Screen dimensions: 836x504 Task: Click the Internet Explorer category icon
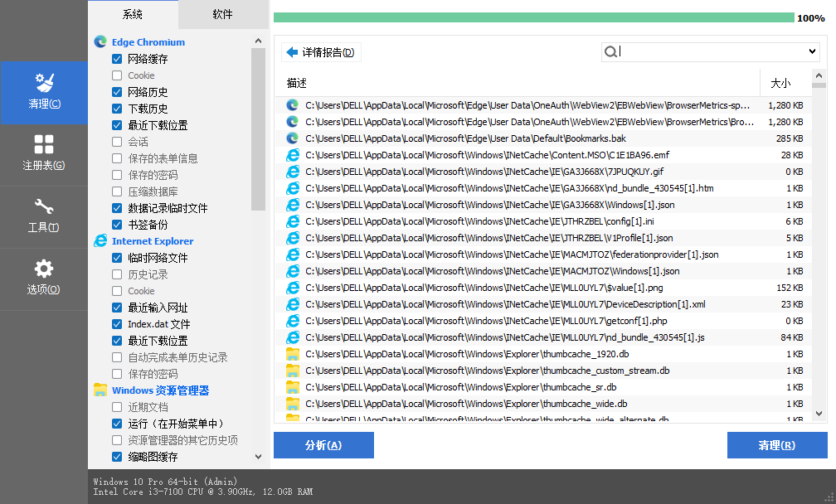pos(100,241)
